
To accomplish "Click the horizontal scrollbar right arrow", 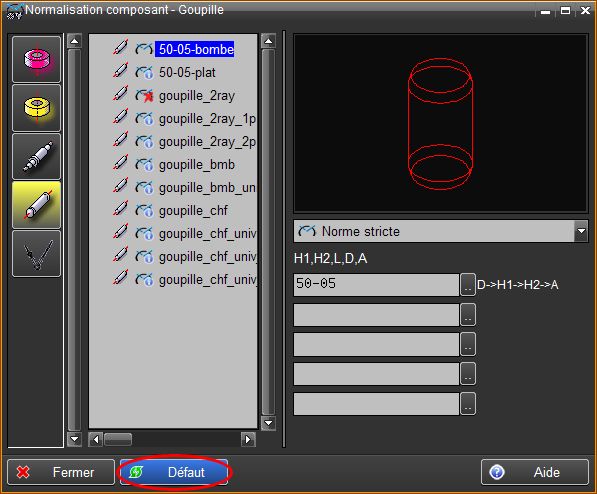I will tap(248, 440).
